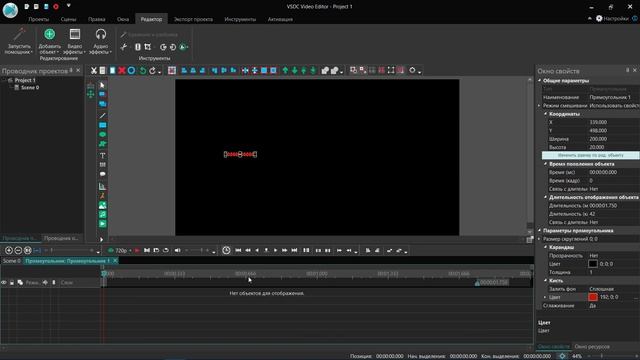Screen dimensions: 640x360
Task: Click the headphones Audio effects icon
Action: click(x=100, y=34)
